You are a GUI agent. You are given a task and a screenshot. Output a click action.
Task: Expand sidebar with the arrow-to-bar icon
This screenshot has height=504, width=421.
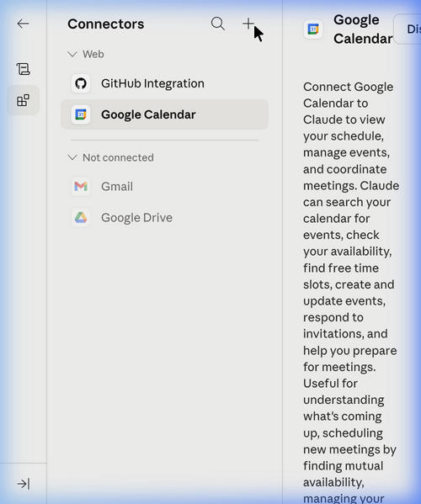pyautogui.click(x=24, y=484)
